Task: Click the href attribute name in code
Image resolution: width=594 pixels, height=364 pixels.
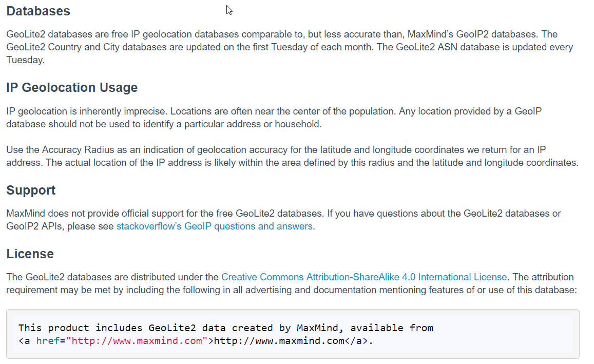Action: tap(48, 341)
